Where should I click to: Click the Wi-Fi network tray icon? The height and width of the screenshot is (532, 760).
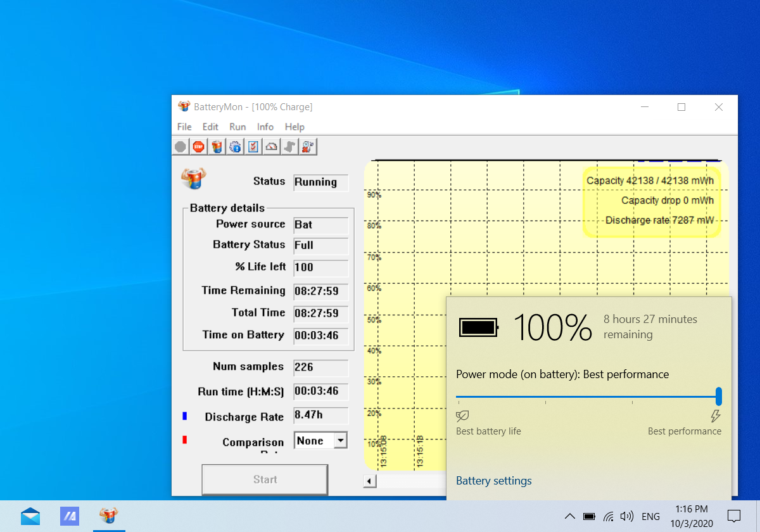[609, 516]
